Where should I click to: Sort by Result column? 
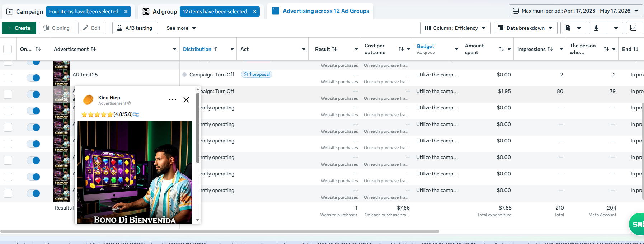334,49
